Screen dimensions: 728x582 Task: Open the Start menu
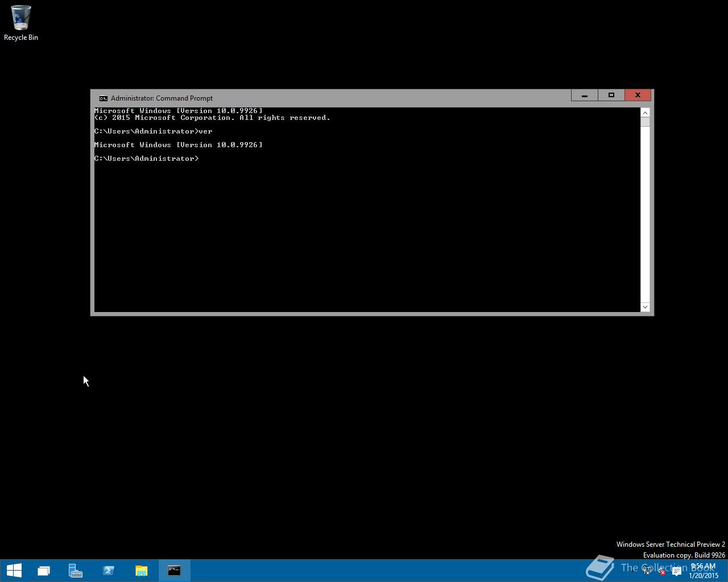point(14,570)
